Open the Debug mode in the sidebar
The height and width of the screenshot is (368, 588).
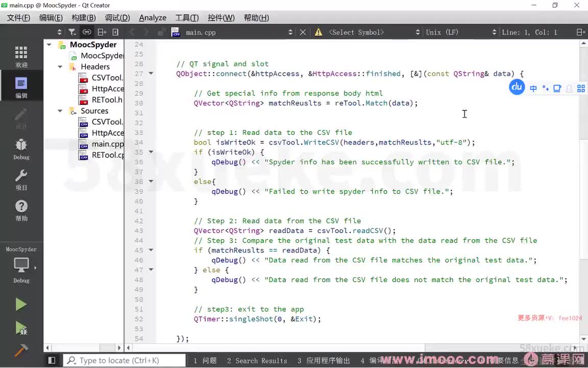pos(21,149)
